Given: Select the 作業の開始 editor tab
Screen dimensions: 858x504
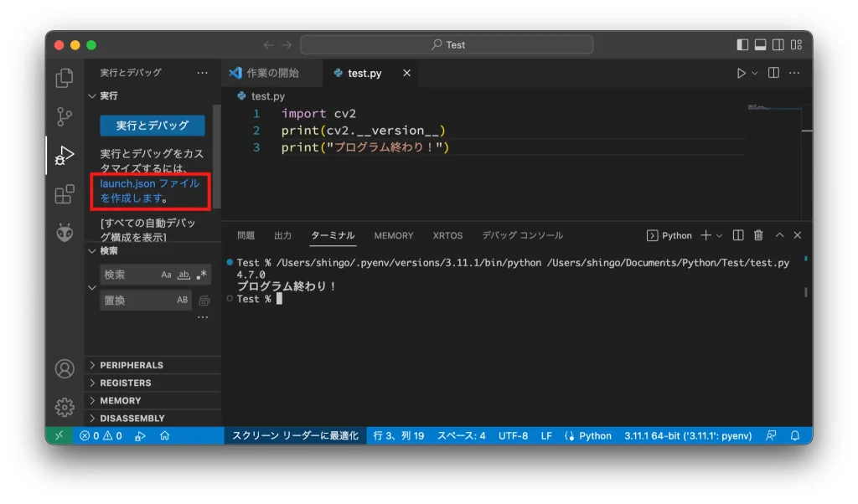Looking at the screenshot, I should coord(271,73).
